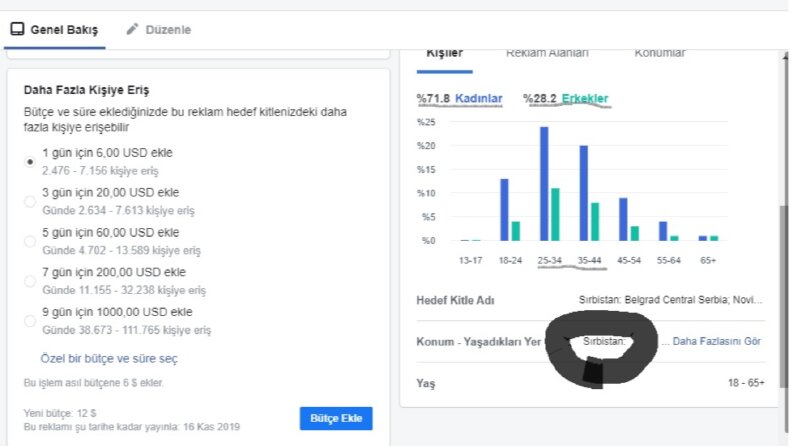
Task: Select 5 gün için 60,00 USD option
Action: pyautogui.click(x=30, y=241)
